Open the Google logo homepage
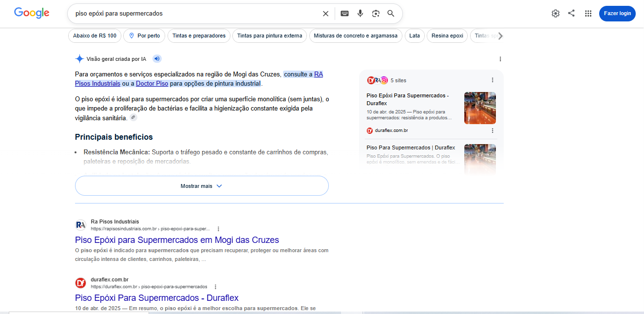The image size is (644, 314). pos(32,13)
